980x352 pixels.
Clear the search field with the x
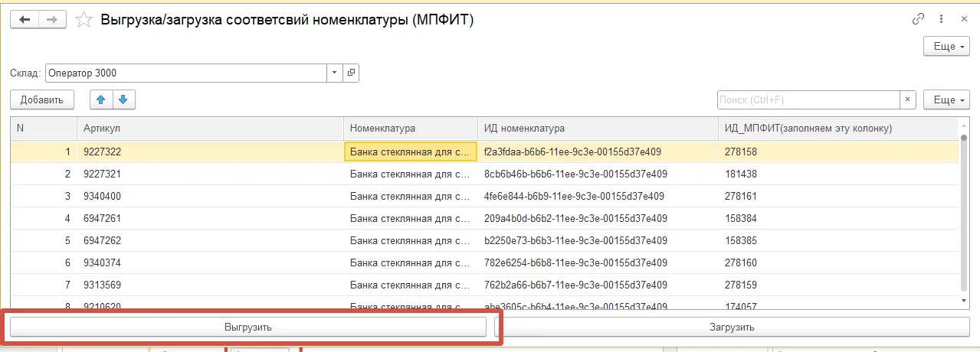[908, 100]
